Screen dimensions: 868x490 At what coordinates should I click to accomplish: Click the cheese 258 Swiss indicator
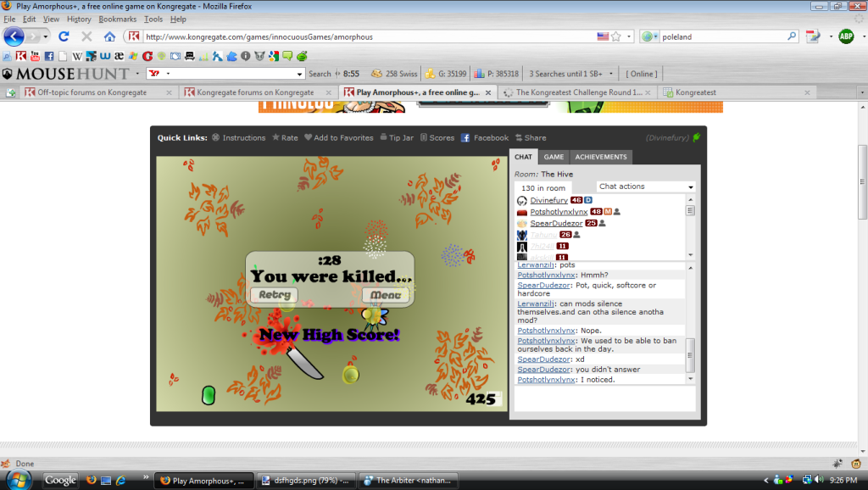click(x=394, y=74)
